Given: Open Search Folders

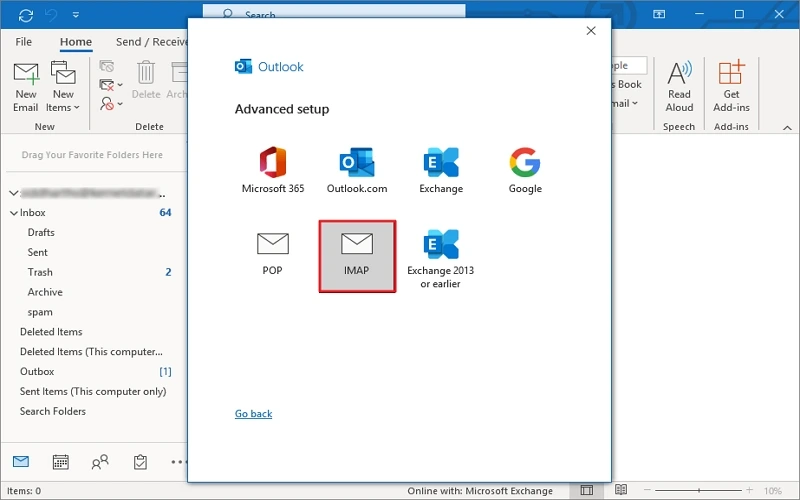Looking at the screenshot, I should tap(53, 411).
